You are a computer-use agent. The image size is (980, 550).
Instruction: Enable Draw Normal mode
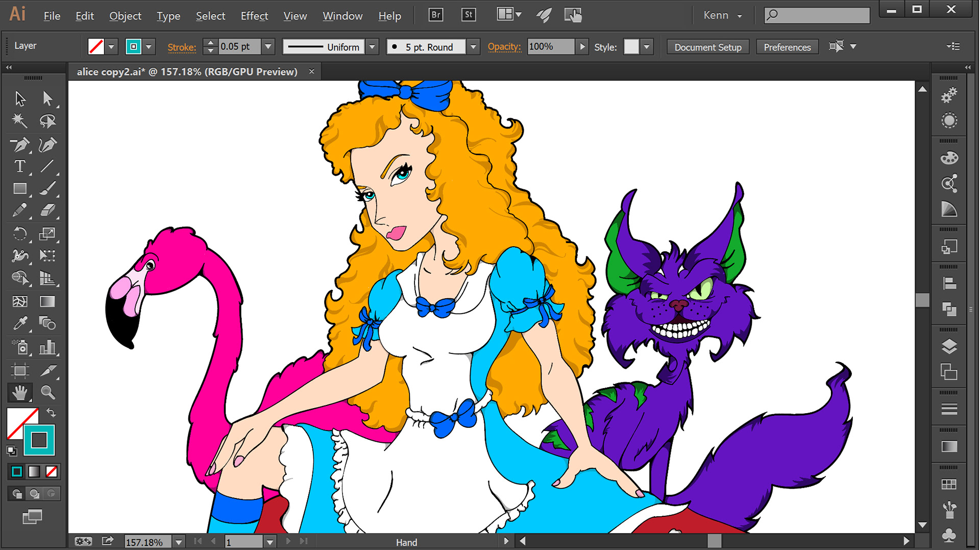17,493
